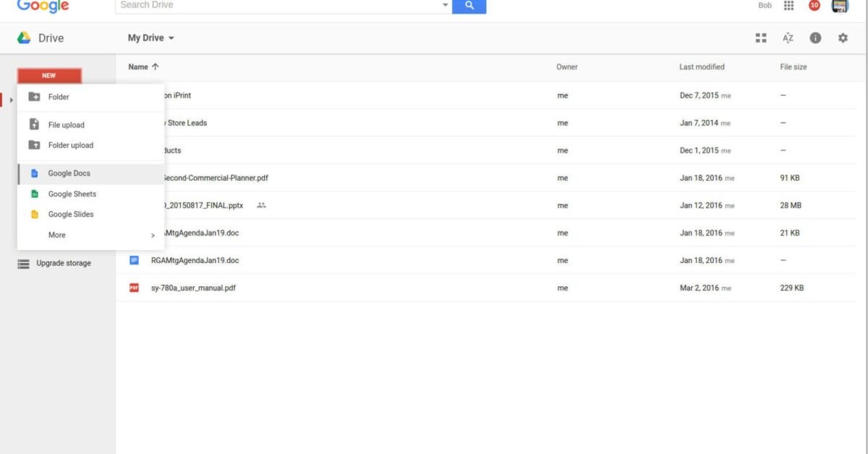Viewport: 868px width, 454px height.
Task: Click the 21 KB file size cell
Action: point(790,233)
